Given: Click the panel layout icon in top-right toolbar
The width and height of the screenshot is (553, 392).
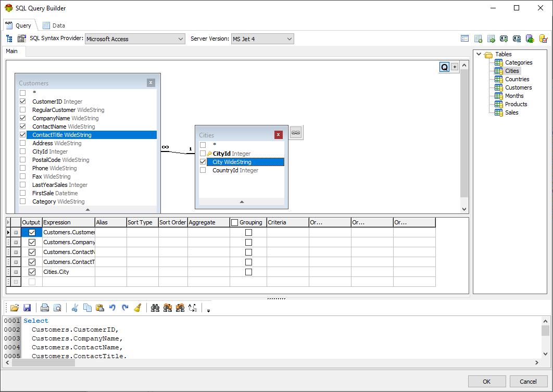Looking at the screenshot, I should (465, 39).
